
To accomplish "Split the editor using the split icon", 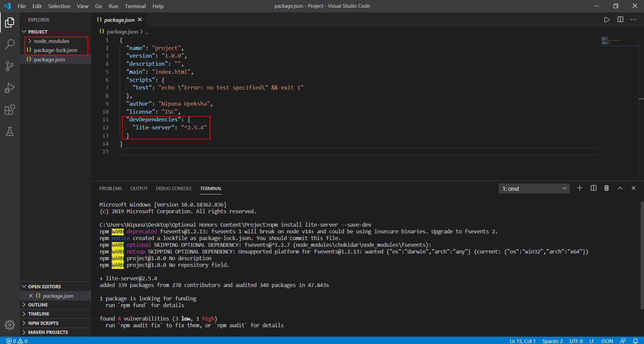I will click(x=620, y=19).
